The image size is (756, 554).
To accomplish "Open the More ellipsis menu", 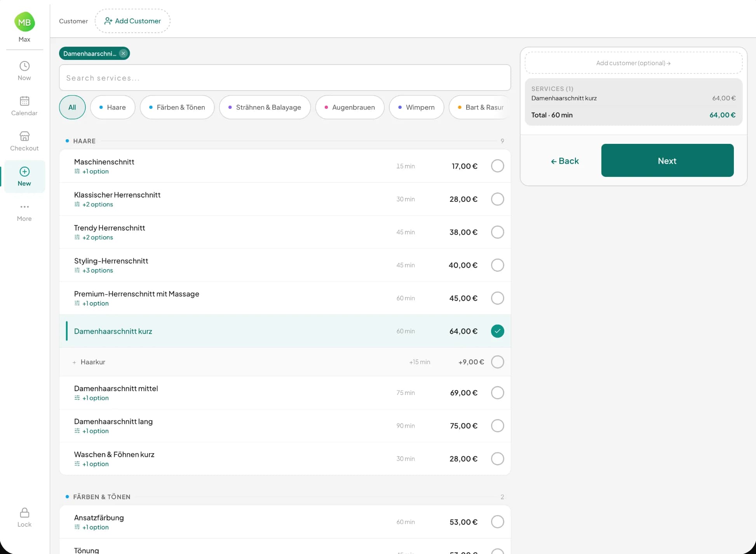I will click(x=24, y=207).
